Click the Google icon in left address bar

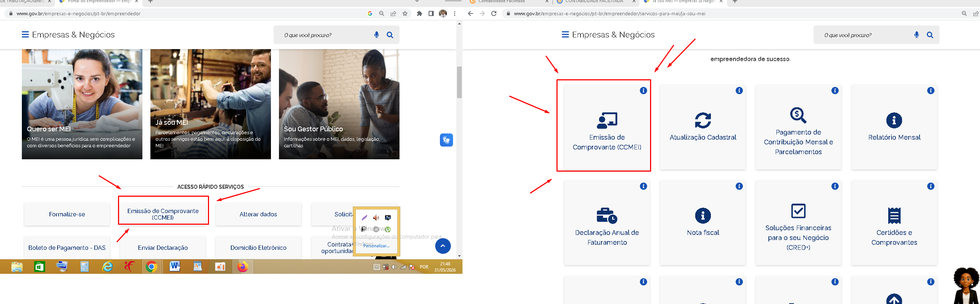click(x=370, y=14)
